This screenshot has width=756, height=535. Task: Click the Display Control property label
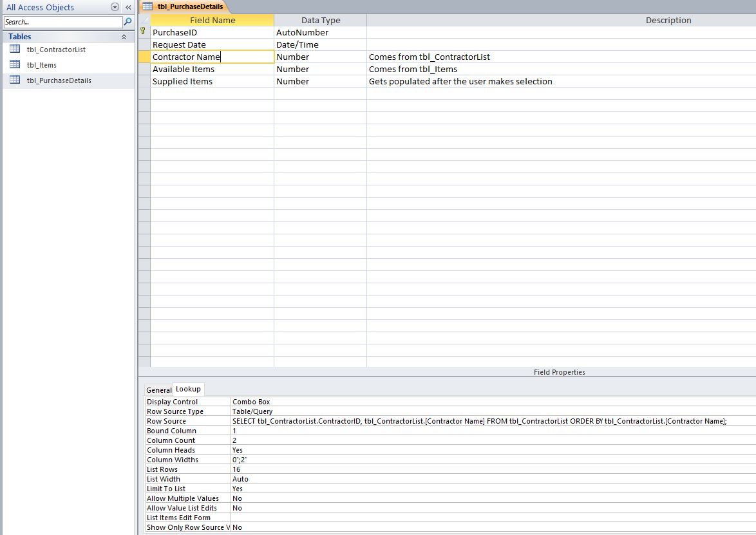click(x=172, y=402)
